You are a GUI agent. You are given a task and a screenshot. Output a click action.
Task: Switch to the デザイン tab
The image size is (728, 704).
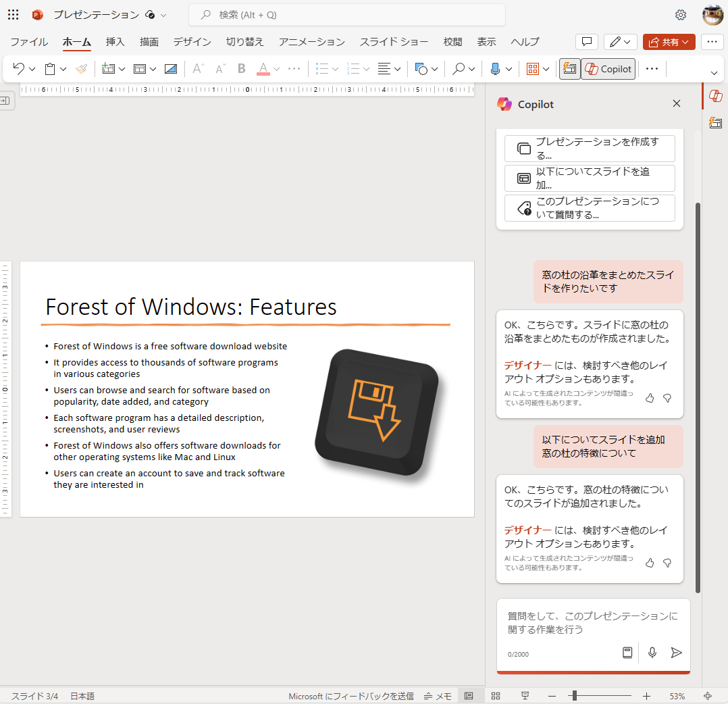click(192, 42)
